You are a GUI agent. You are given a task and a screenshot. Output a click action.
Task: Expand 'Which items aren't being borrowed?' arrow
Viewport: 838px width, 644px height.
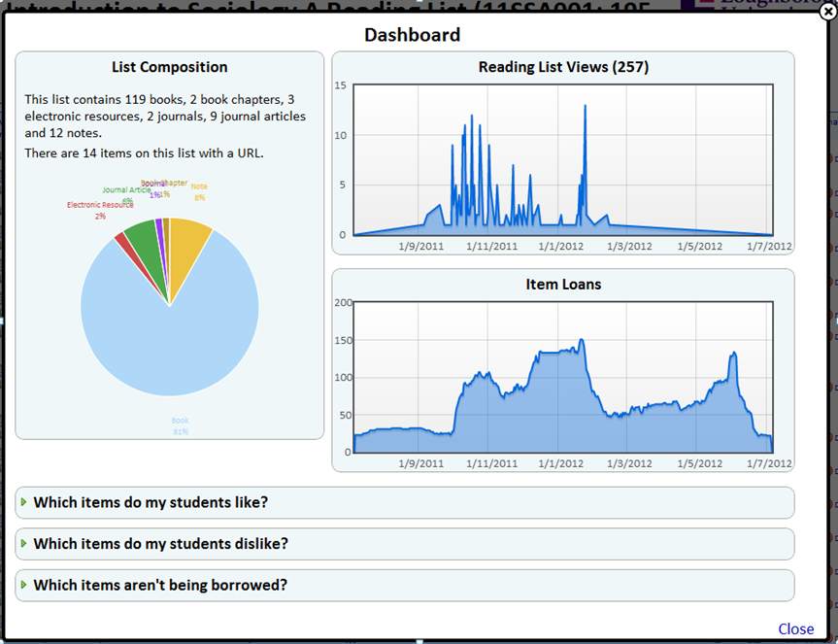coord(23,585)
